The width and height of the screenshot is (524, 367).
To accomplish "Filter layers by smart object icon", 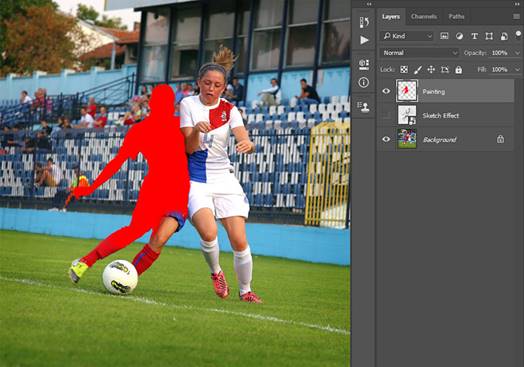I will coord(504,36).
